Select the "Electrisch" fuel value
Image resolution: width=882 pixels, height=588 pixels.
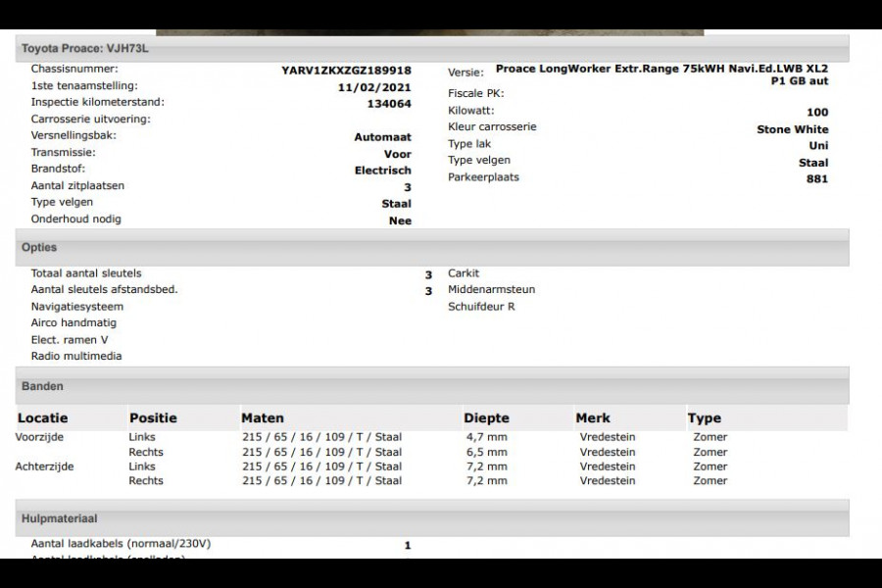385,170
